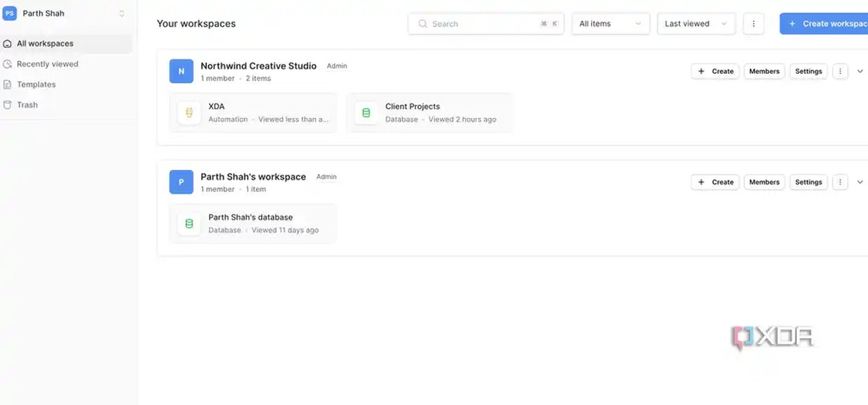This screenshot has width=868, height=405.
Task: Open Templates in the sidebar
Action: click(x=36, y=84)
